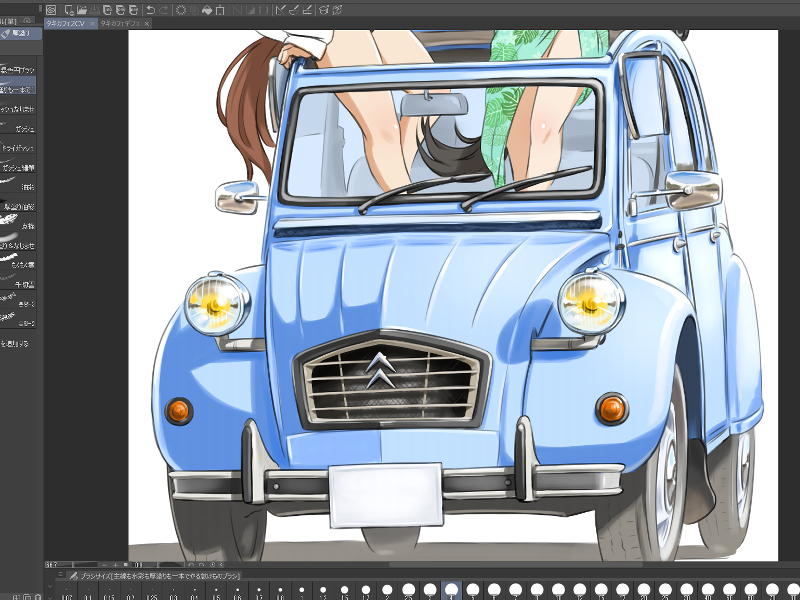The height and width of the screenshot is (600, 800).
Task: Click the zoom out minus button below canvas
Action: click(x=104, y=565)
